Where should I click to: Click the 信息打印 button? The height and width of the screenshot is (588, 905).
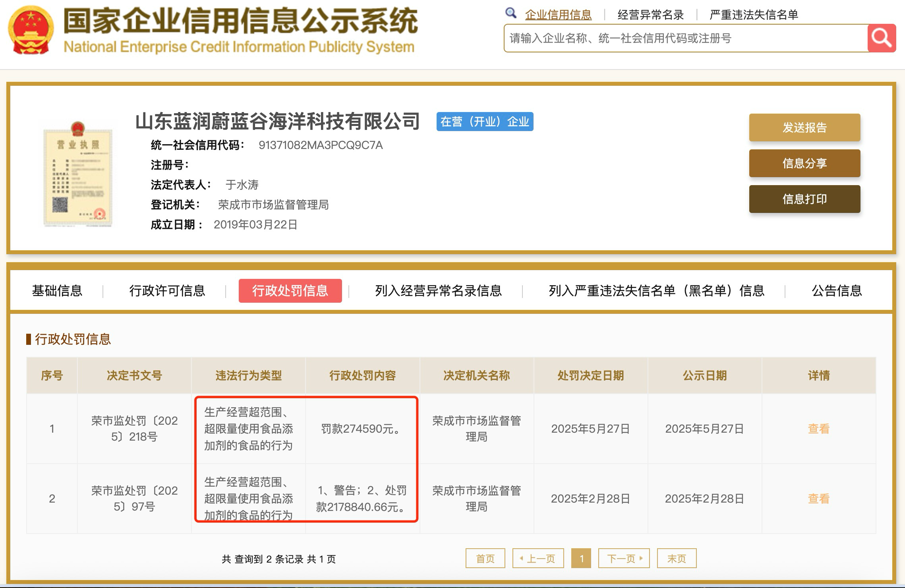coord(804,199)
